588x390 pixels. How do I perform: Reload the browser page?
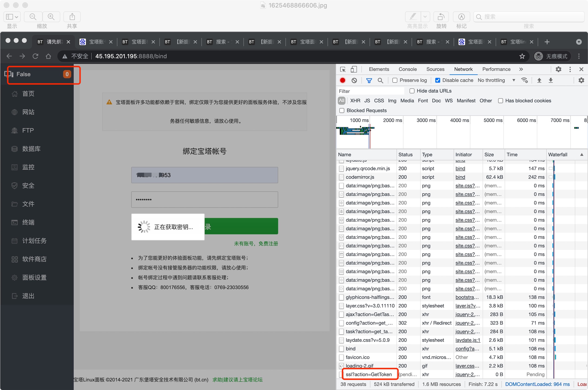point(35,56)
